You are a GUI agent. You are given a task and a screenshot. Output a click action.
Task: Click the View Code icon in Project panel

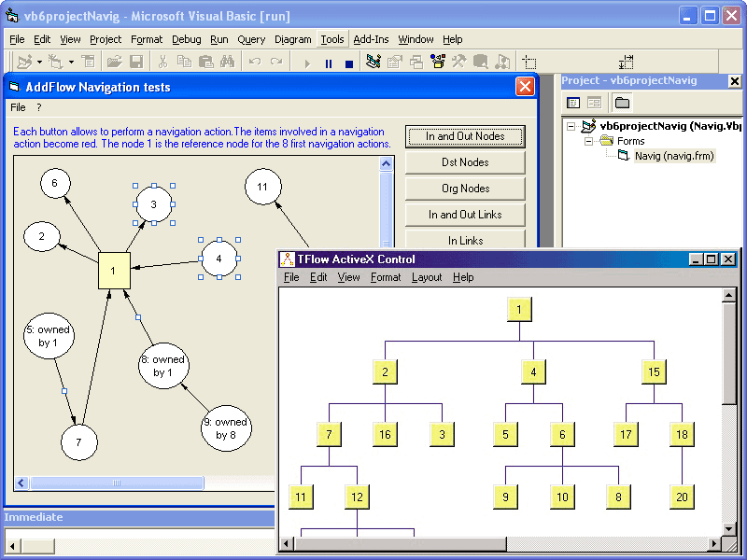(x=573, y=103)
